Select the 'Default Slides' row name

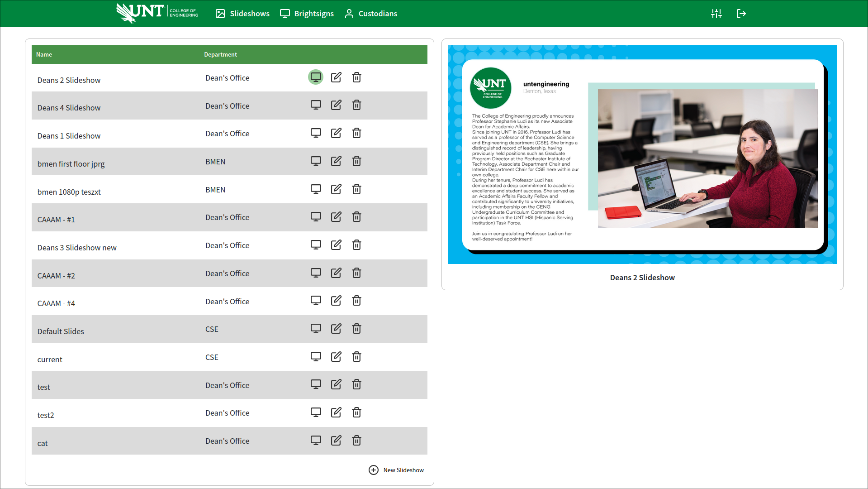pyautogui.click(x=61, y=331)
